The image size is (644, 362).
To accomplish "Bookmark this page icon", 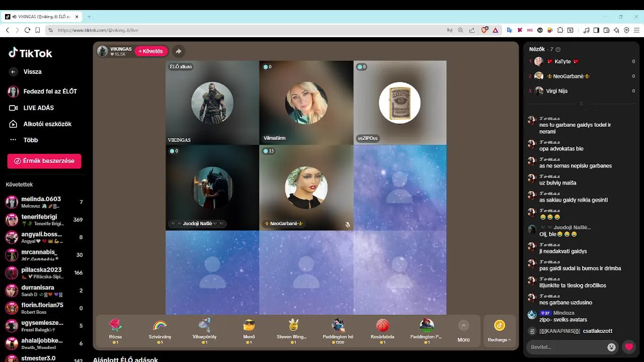I will [38, 30].
